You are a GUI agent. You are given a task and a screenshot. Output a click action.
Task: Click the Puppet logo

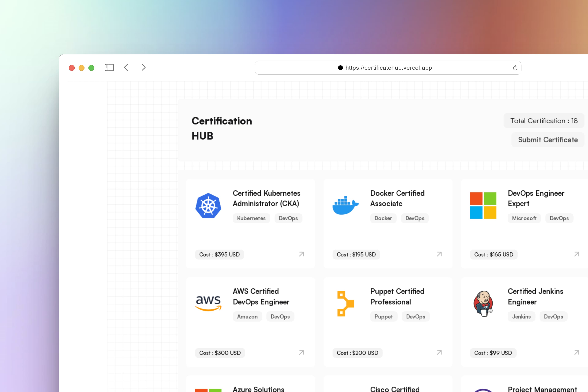(x=345, y=303)
